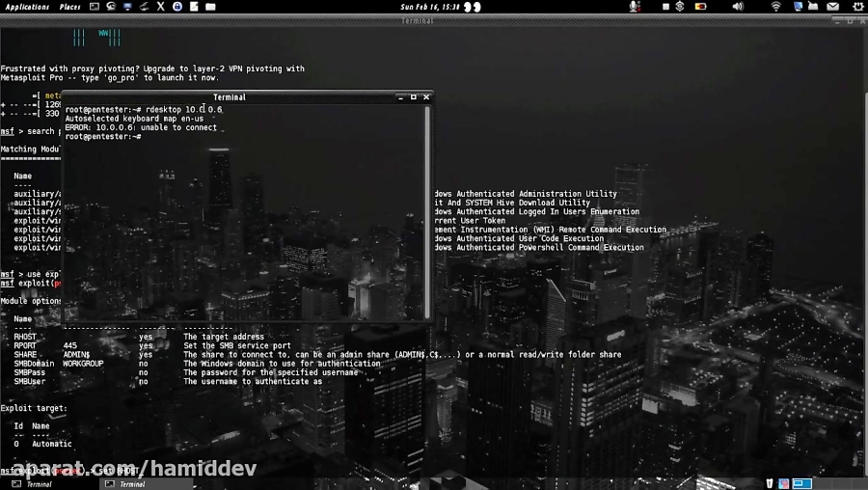Click the empty root@pentester prompt line

(x=103, y=136)
